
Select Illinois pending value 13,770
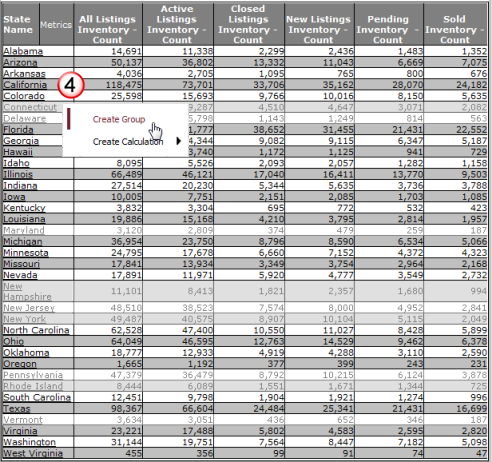pos(407,174)
